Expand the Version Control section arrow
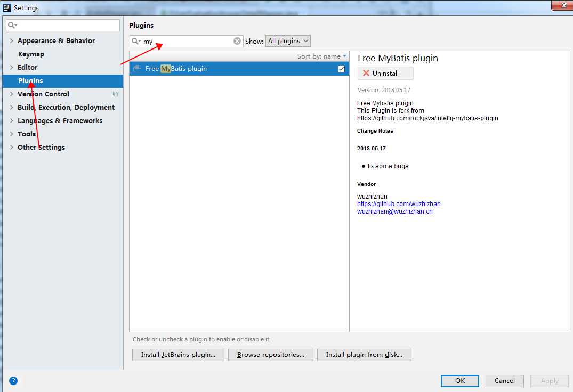Image resolution: width=573 pixels, height=392 pixels. click(x=11, y=94)
